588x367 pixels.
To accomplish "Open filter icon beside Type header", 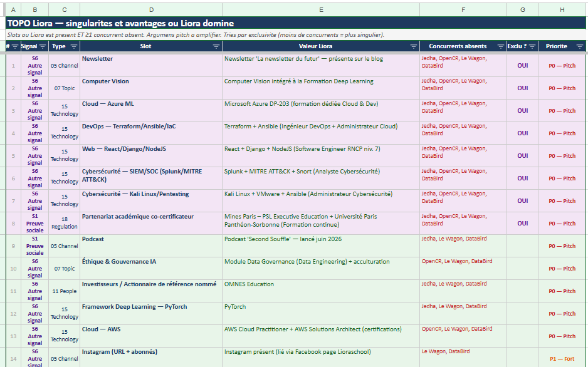I will [x=74, y=46].
